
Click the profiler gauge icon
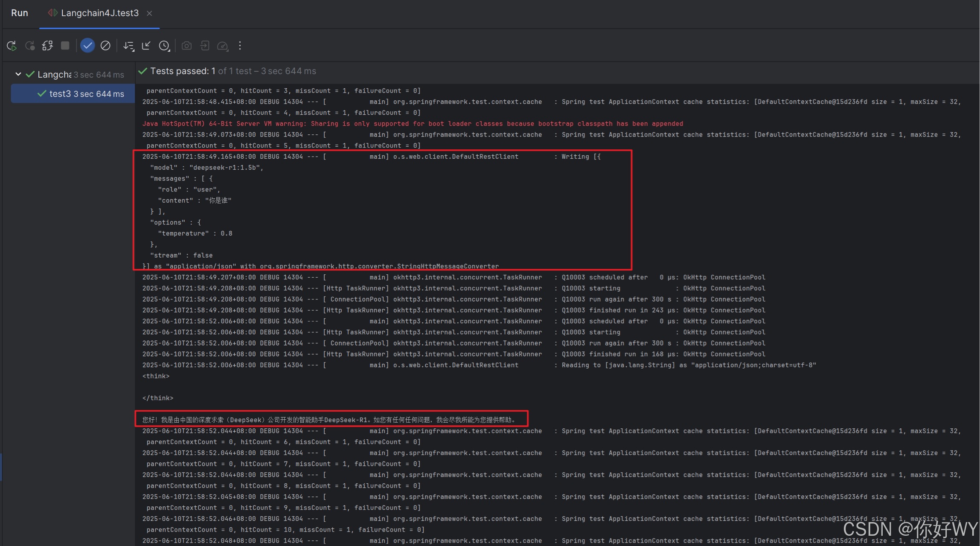(x=223, y=46)
